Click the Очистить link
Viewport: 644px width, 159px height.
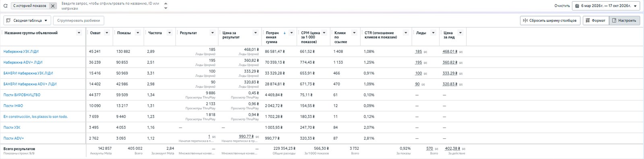pos(562,6)
